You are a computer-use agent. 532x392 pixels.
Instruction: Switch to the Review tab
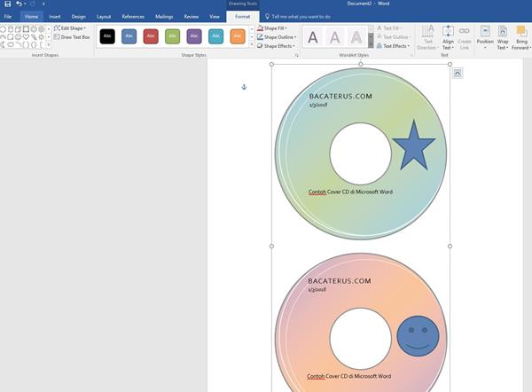(x=192, y=17)
